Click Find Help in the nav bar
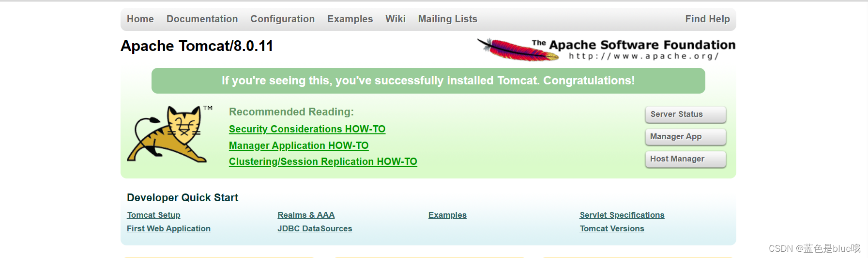Image resolution: width=868 pixels, height=258 pixels. 707,19
